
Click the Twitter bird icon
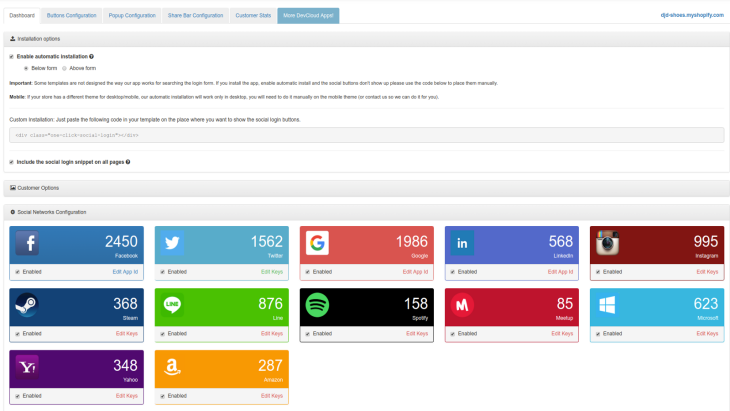(x=172, y=244)
